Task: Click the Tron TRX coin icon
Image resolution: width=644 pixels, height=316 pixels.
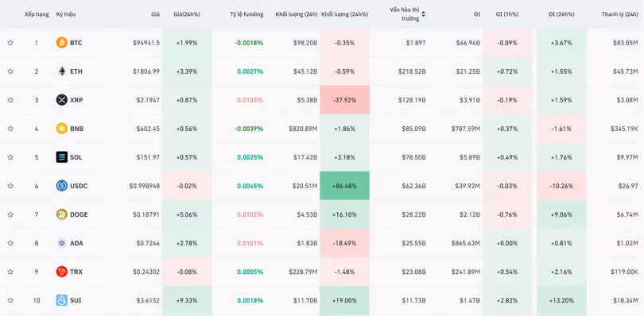Action: coord(61,272)
